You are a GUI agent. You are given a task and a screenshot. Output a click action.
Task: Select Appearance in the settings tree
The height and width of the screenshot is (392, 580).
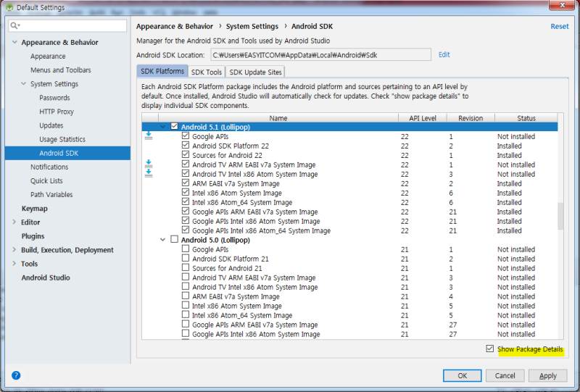(x=48, y=57)
